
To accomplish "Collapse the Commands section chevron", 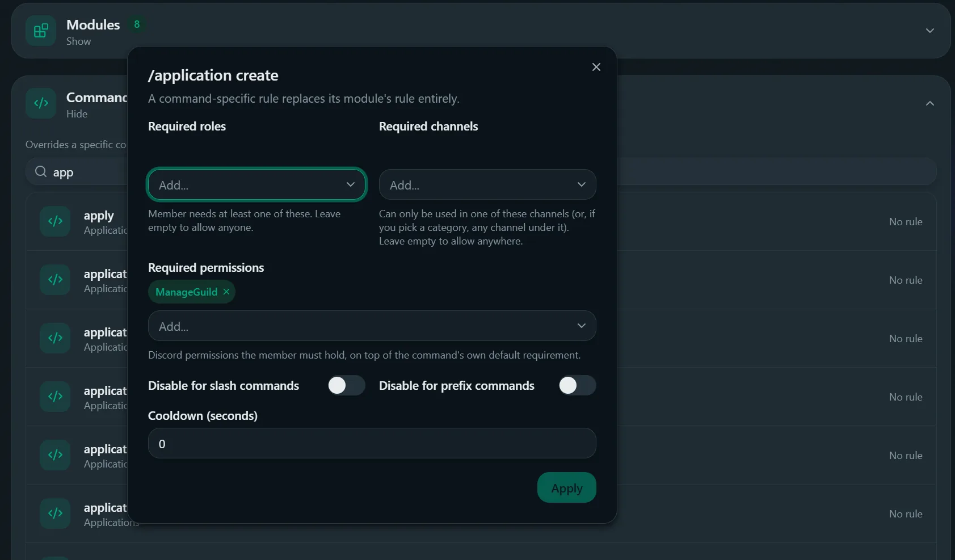I will tap(930, 103).
